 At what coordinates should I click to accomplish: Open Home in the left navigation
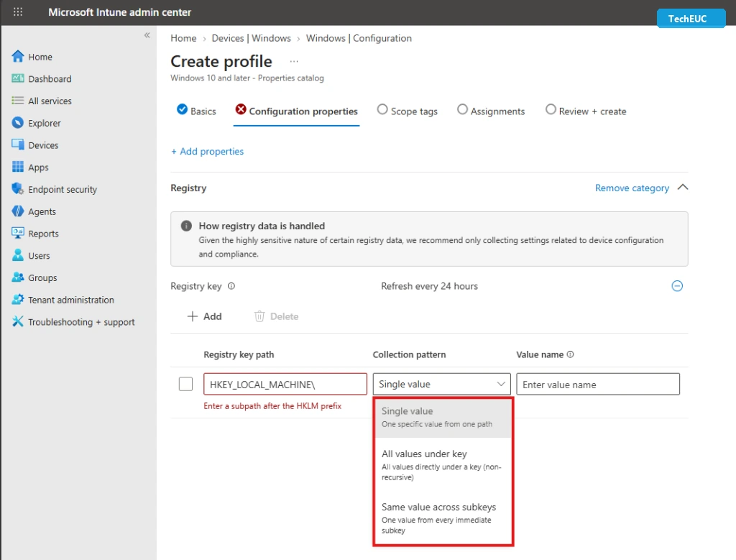pyautogui.click(x=40, y=57)
